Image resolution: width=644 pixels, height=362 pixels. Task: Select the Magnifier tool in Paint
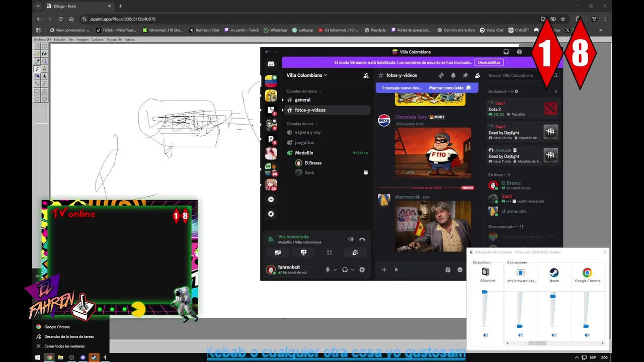click(x=44, y=61)
